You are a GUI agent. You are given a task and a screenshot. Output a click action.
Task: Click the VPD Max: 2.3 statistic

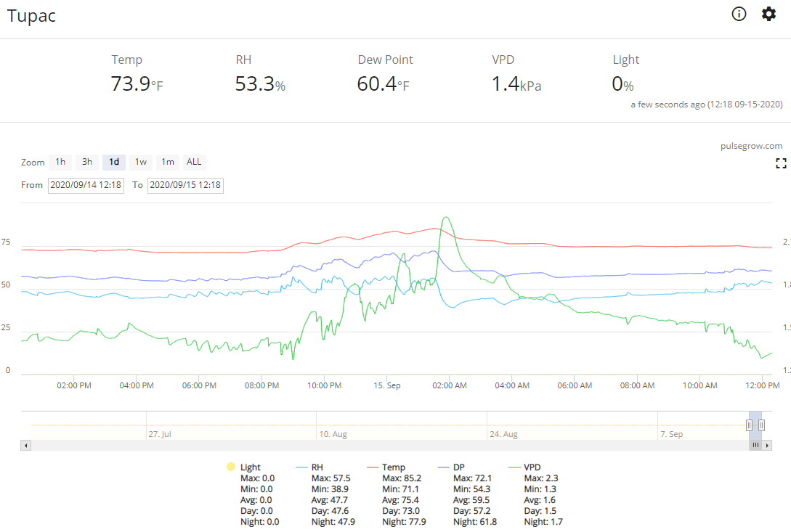coord(541,478)
